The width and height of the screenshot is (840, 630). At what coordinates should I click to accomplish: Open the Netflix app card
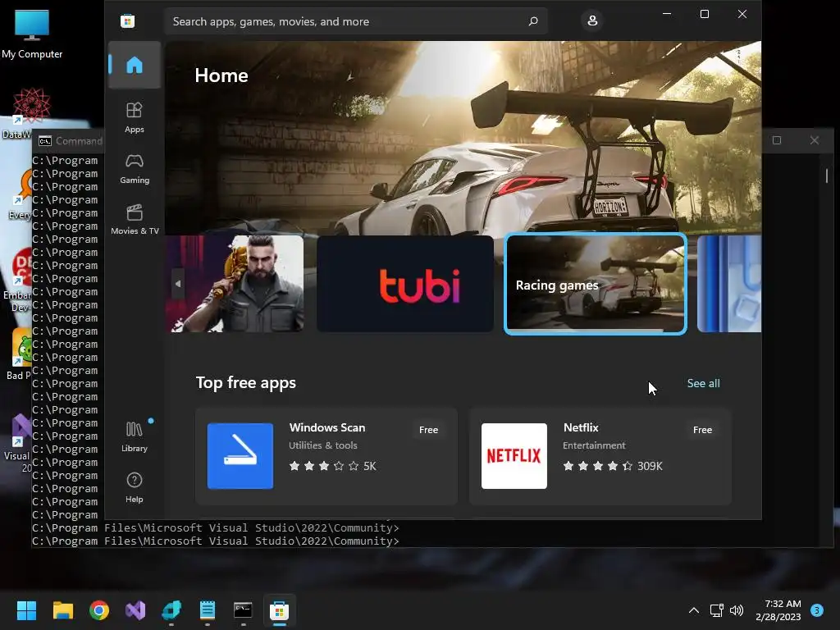tap(600, 456)
